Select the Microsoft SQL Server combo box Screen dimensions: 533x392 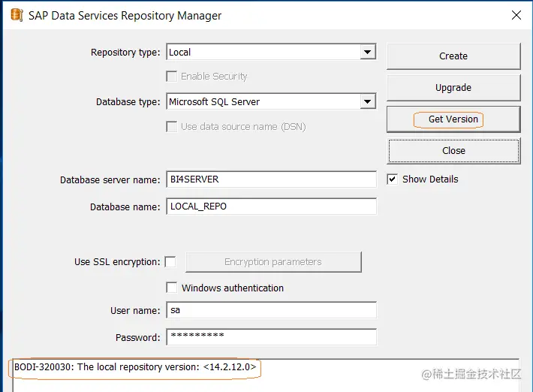point(271,101)
